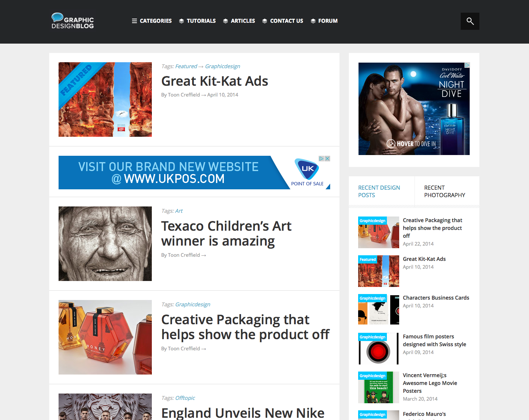Screen dimensions: 529x420
Task: Click the Davidoff Night Dive ad
Action: pyautogui.click(x=414, y=109)
